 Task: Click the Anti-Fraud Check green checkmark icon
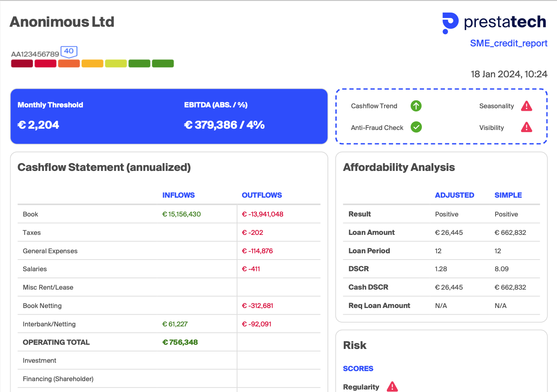(x=416, y=127)
